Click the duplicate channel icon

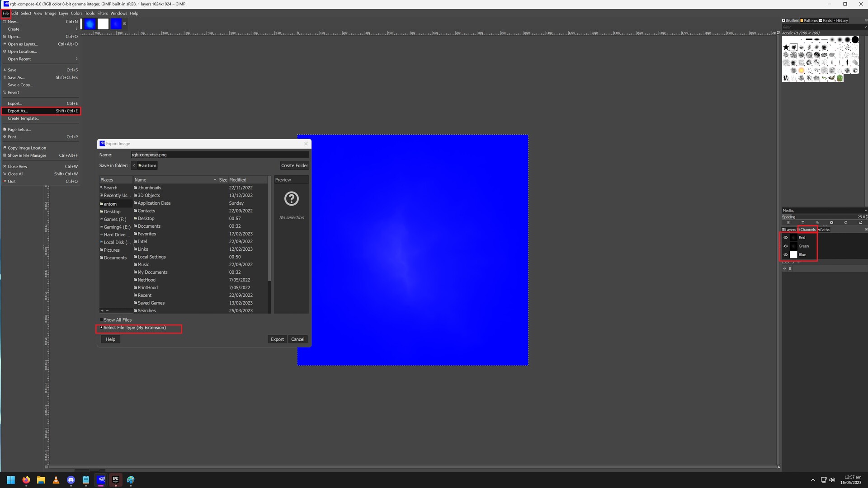[x=817, y=222]
